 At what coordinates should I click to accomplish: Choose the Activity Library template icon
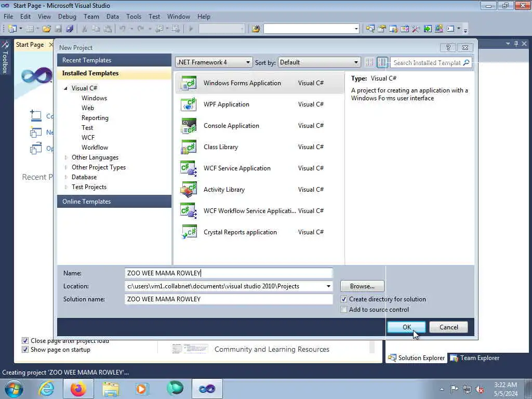coord(188,190)
